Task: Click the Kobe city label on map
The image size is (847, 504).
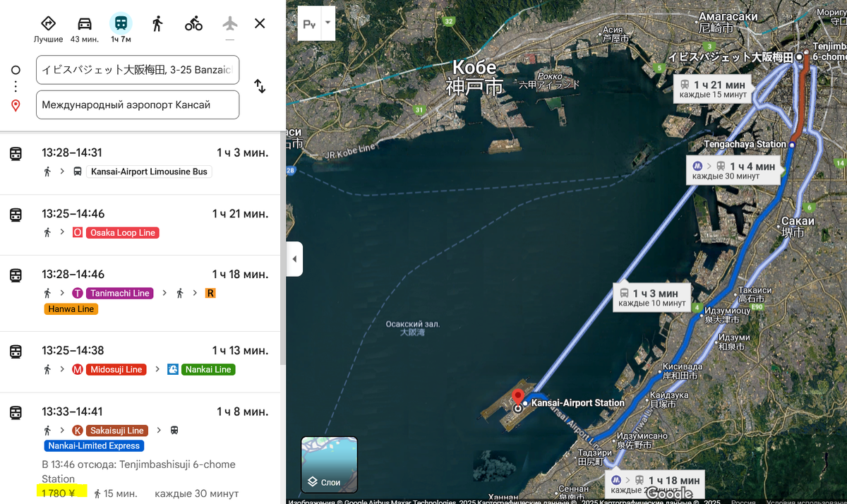Action: 474,76
